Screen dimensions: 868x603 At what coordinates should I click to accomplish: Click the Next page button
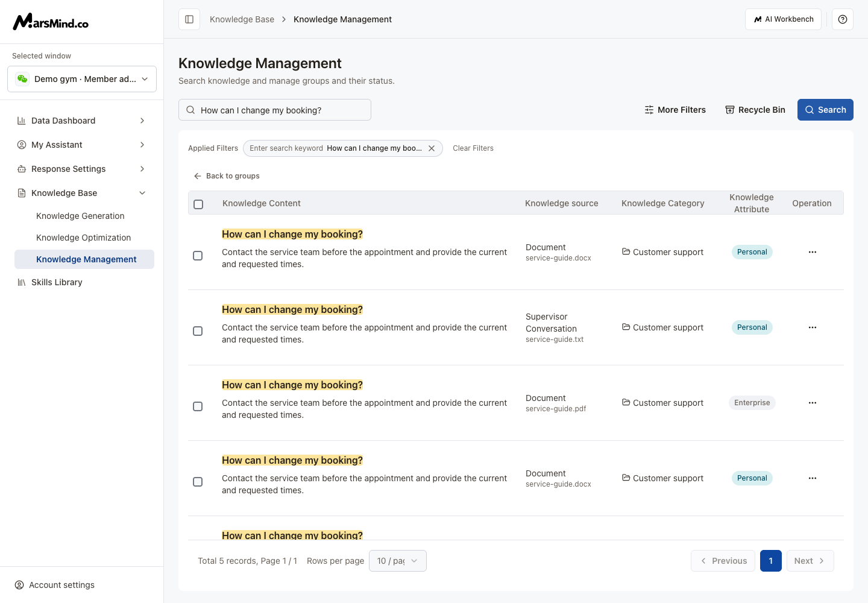tap(810, 561)
